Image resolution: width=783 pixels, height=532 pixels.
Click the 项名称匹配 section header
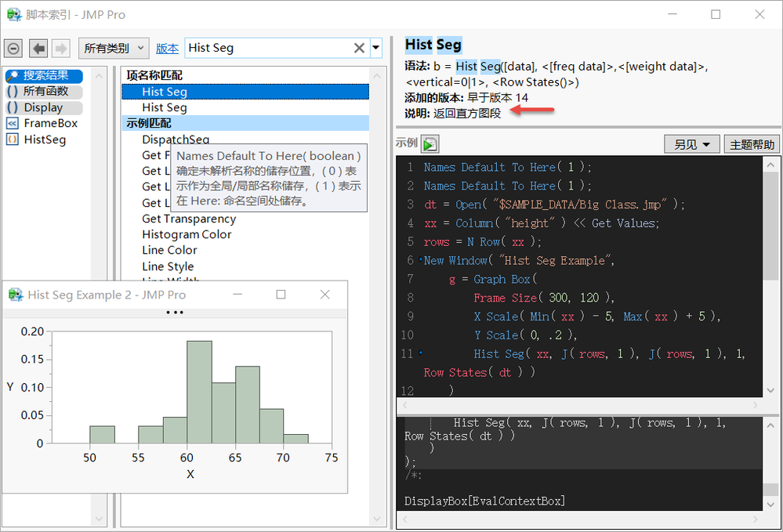click(x=154, y=75)
